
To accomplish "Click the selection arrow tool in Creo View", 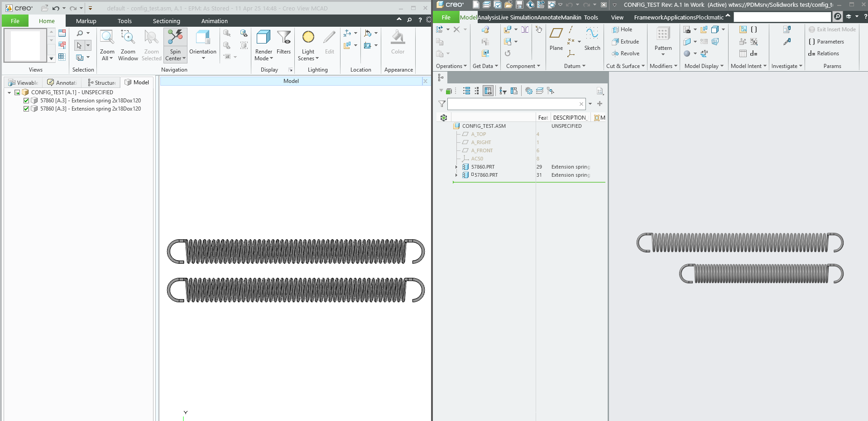I will coord(79,45).
